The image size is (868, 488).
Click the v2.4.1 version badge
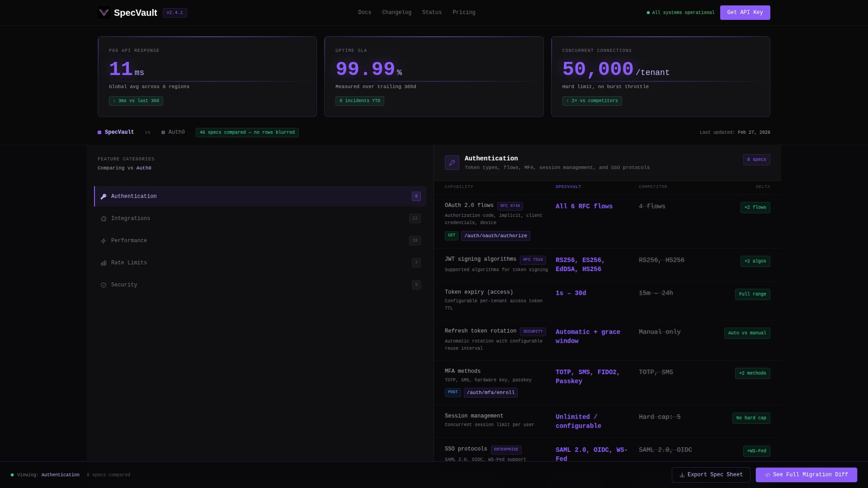(175, 13)
